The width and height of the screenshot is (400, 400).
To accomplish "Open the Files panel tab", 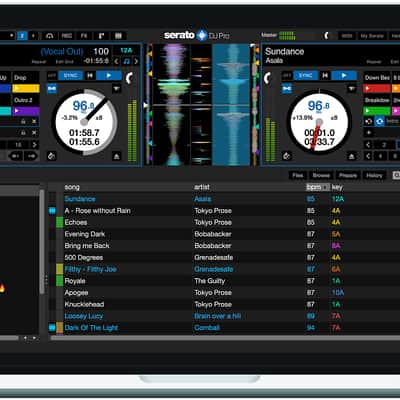I will coord(298,175).
